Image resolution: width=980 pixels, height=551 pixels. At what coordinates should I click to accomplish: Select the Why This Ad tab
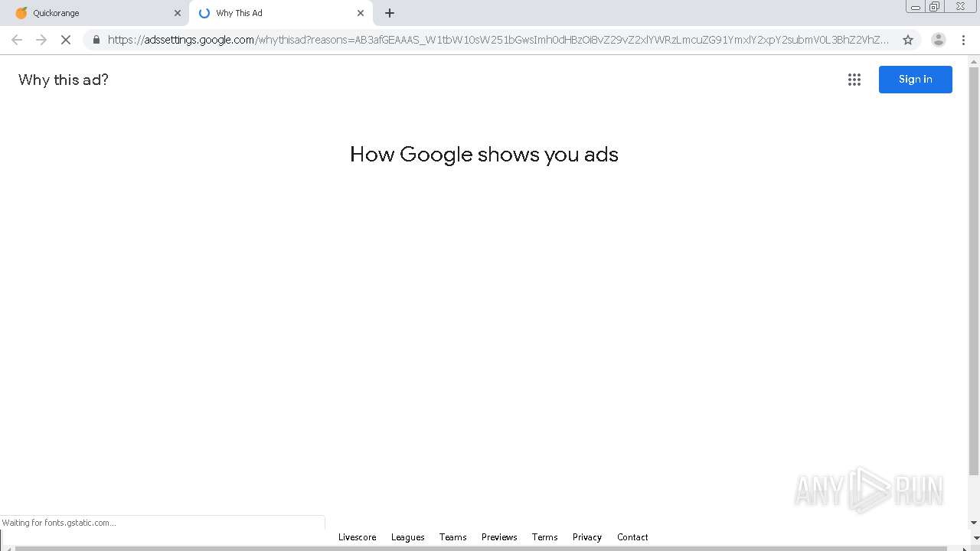[x=280, y=13]
